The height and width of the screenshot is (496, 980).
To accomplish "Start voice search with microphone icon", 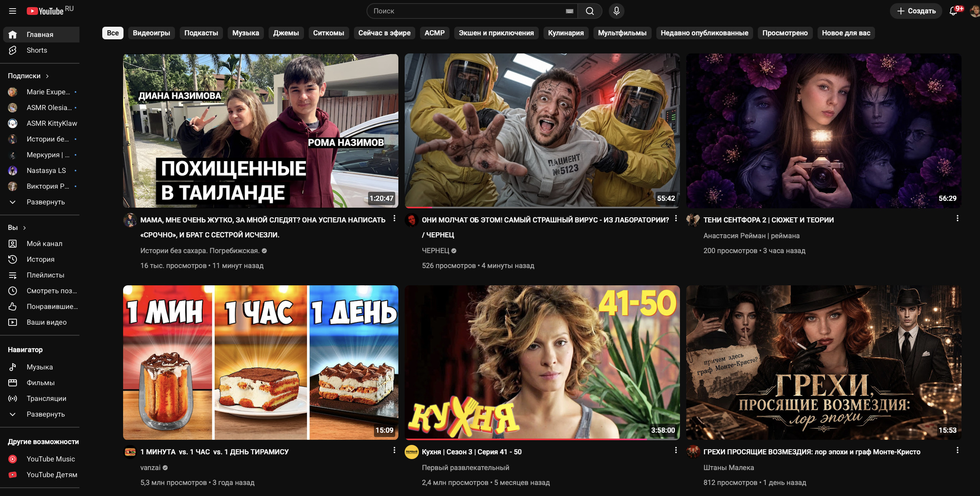I will pos(616,11).
